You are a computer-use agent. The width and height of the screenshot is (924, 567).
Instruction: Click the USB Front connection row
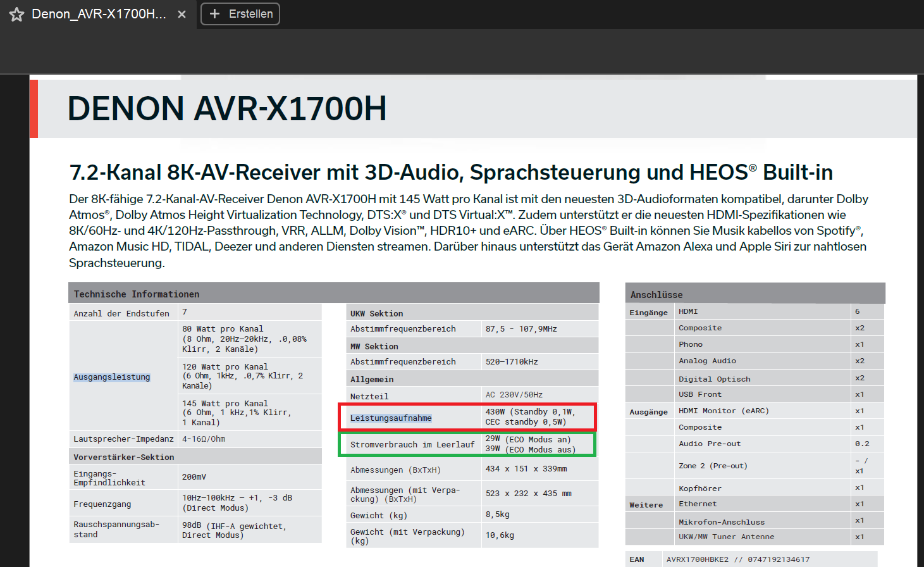click(779, 394)
